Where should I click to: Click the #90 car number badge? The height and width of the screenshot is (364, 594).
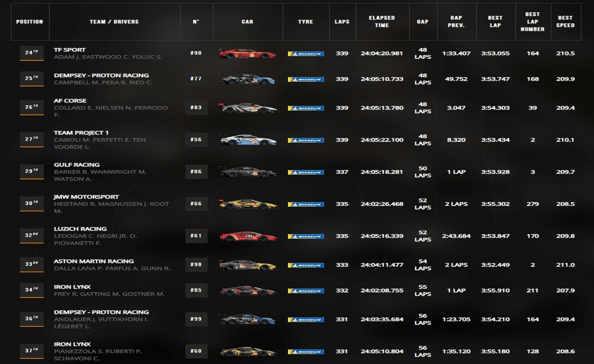[196, 53]
